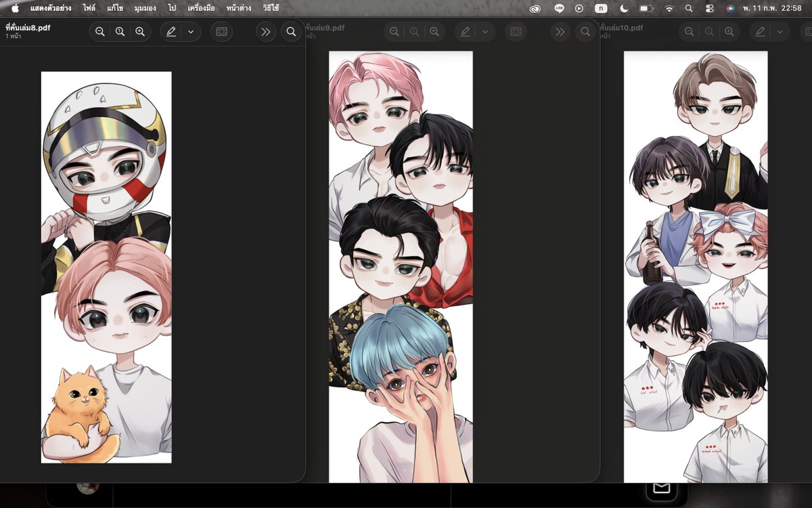The image size is (812, 508).
Task: Click the Now Playing menu bar icon
Action: click(579, 8)
